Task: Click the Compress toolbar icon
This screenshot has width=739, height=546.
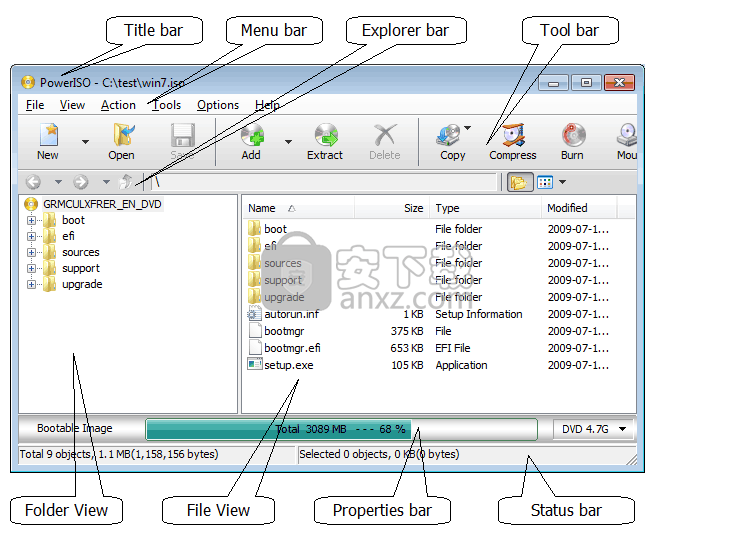Action: 513,135
